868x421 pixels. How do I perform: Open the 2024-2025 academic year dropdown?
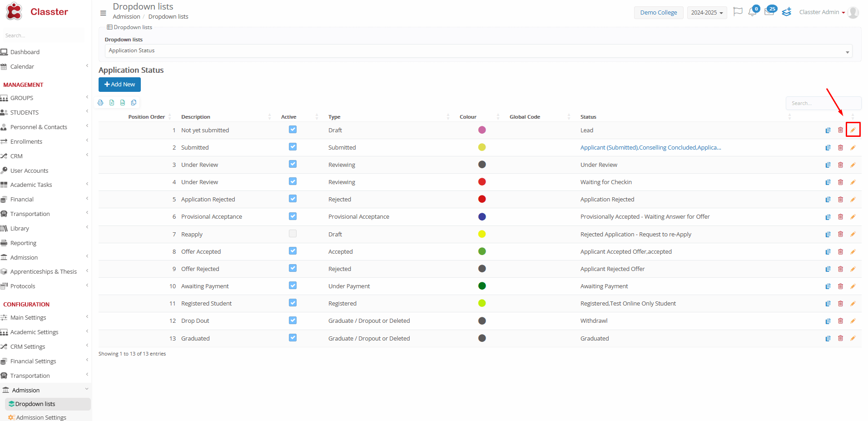tap(706, 13)
